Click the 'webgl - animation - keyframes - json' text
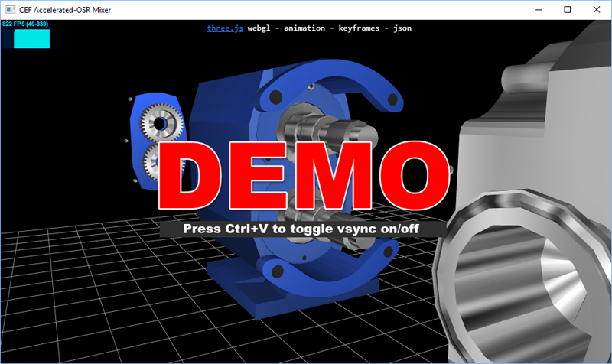 330,28
